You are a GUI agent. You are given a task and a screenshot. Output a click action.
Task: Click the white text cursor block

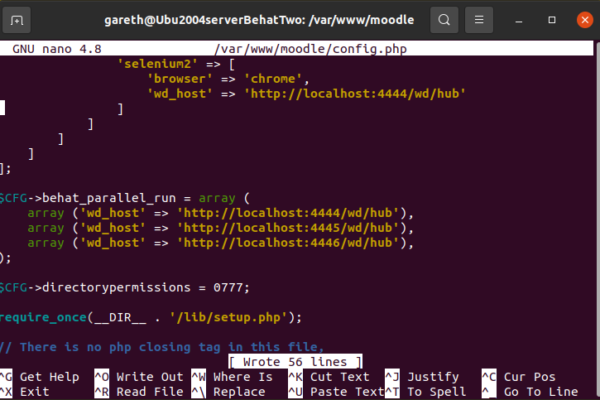pyautogui.click(x=2, y=108)
